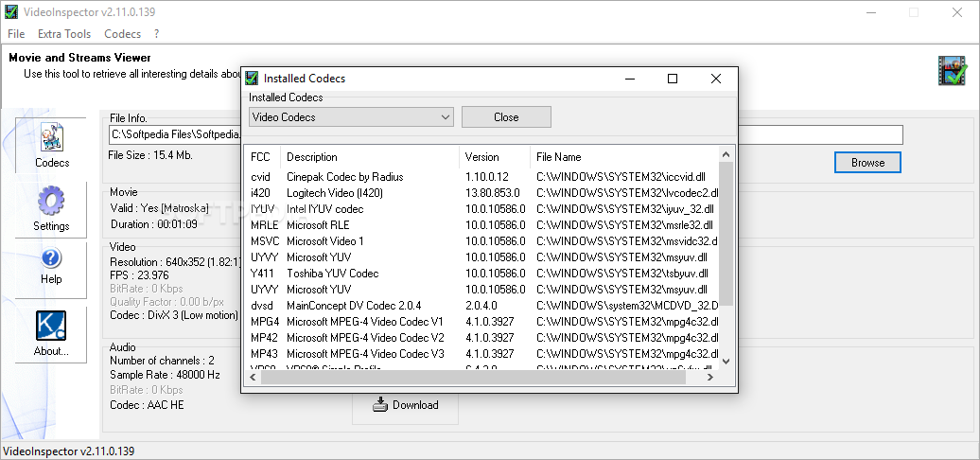Screen dimensions: 980x460
Task: Select the Cinepak Codec by Radius row
Action: [482, 177]
